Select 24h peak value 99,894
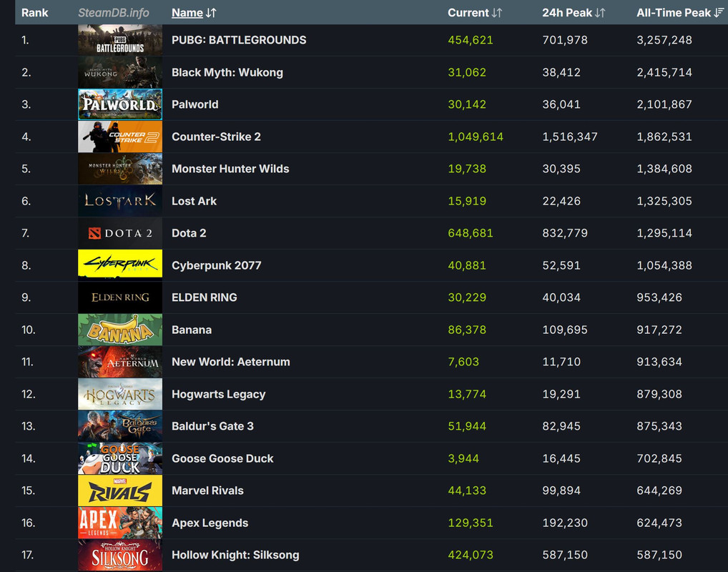Viewport: 728px width, 572px height. tap(561, 490)
